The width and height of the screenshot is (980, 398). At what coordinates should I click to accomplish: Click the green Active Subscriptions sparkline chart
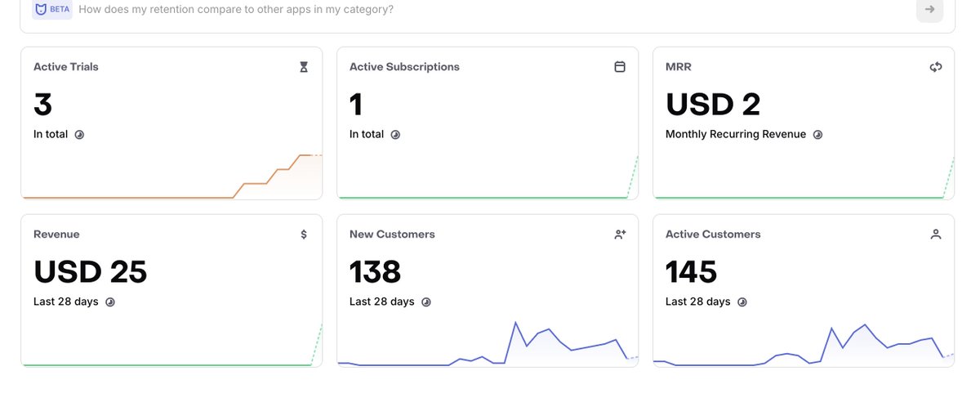pyautogui.click(x=488, y=176)
